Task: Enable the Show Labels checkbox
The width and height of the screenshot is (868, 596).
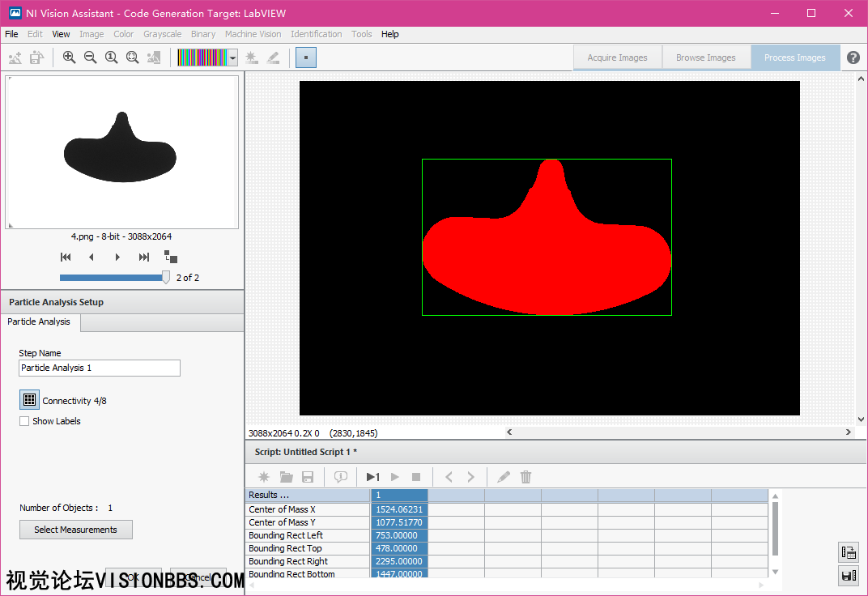Action: coord(24,421)
